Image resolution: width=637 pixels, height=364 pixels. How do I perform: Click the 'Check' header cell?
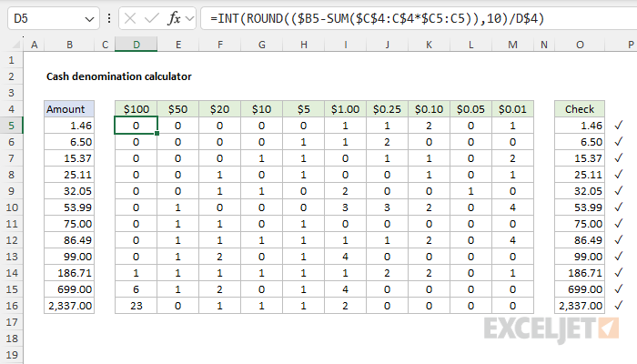580,109
